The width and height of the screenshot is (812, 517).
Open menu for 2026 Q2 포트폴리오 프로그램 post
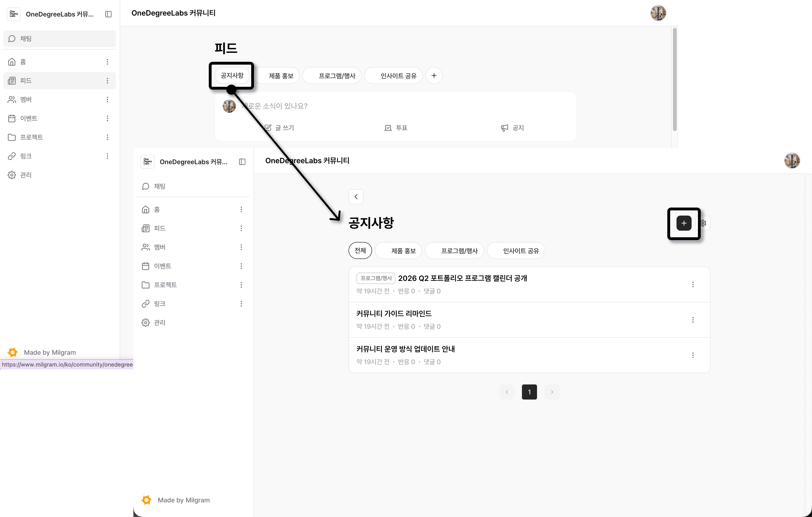click(693, 284)
